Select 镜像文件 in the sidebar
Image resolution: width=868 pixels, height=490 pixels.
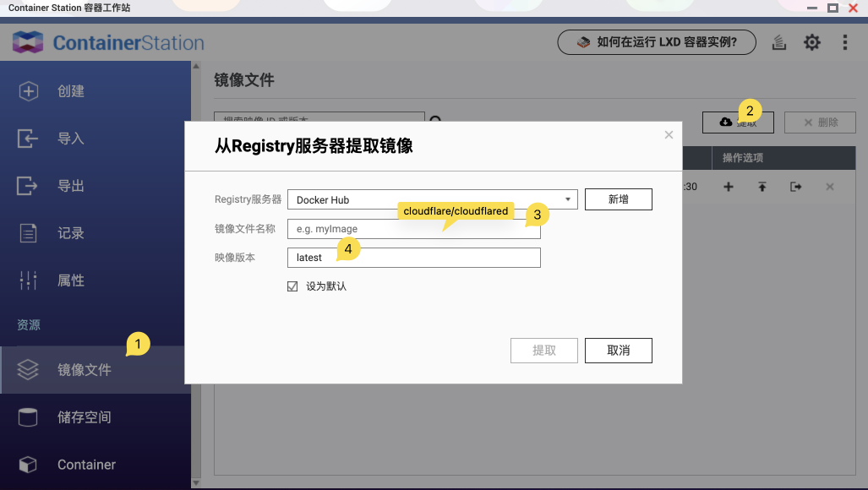pos(96,369)
